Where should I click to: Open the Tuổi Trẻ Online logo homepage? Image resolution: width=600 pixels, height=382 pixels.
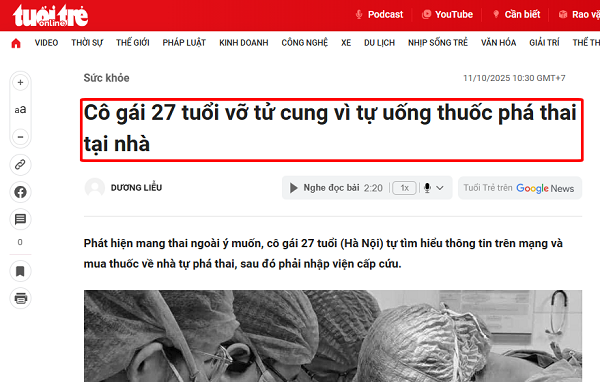coord(51,16)
